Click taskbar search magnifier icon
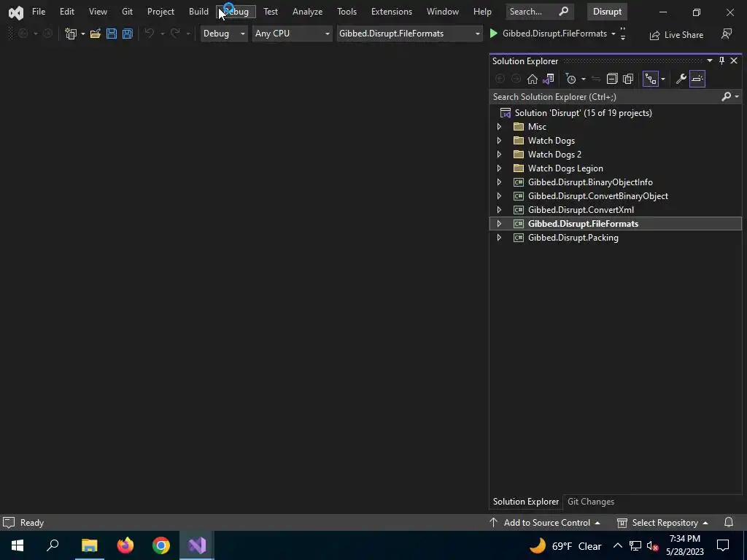The image size is (747, 560). 53,545
